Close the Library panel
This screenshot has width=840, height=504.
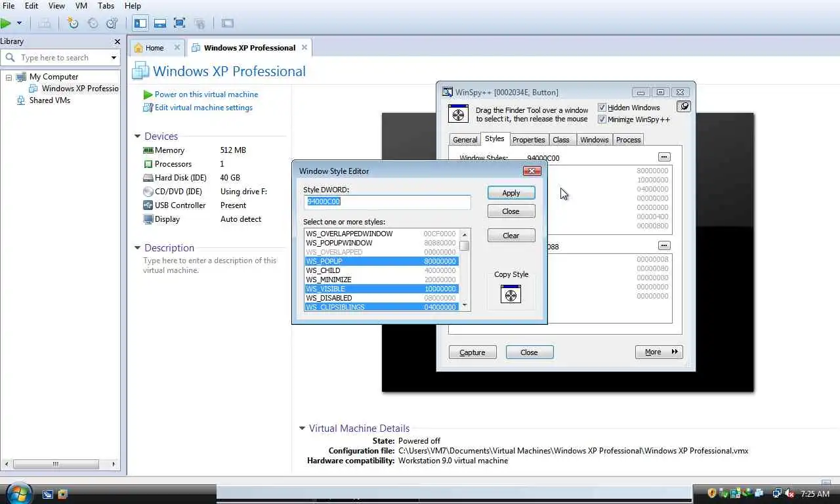[x=117, y=41]
